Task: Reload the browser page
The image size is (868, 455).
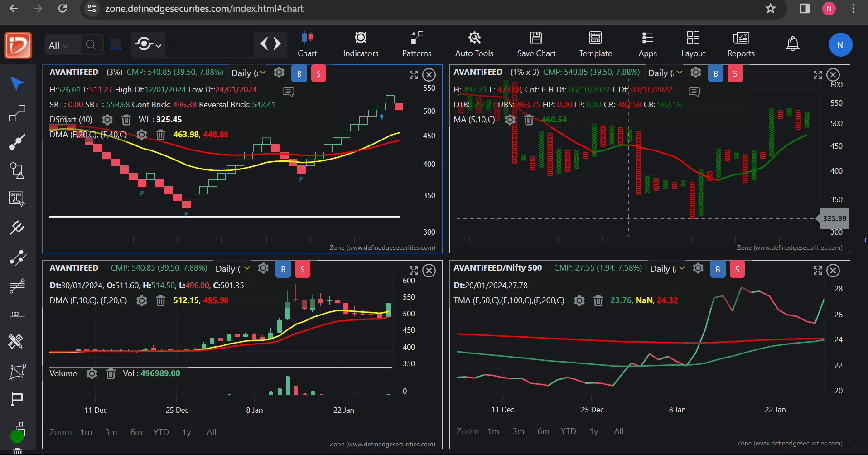Action: 63,8
